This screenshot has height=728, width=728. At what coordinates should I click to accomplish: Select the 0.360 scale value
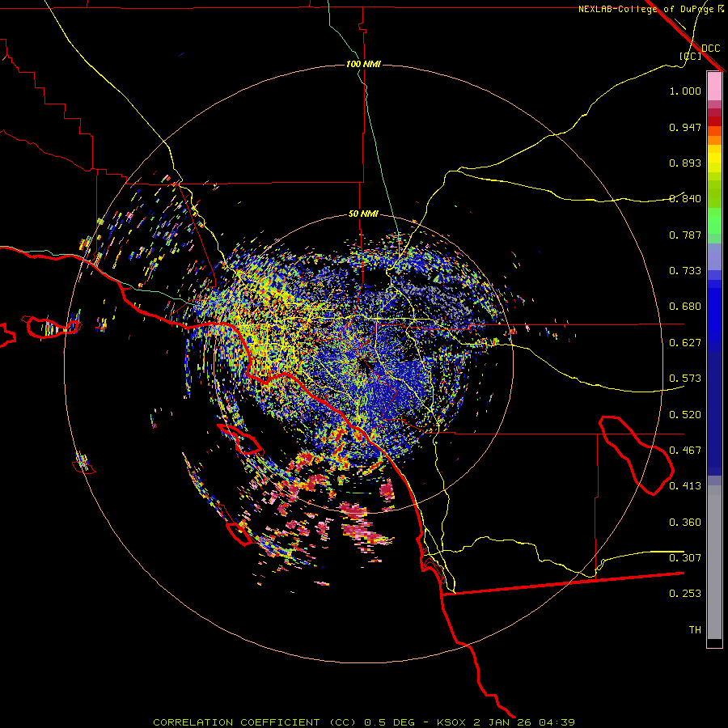685,523
